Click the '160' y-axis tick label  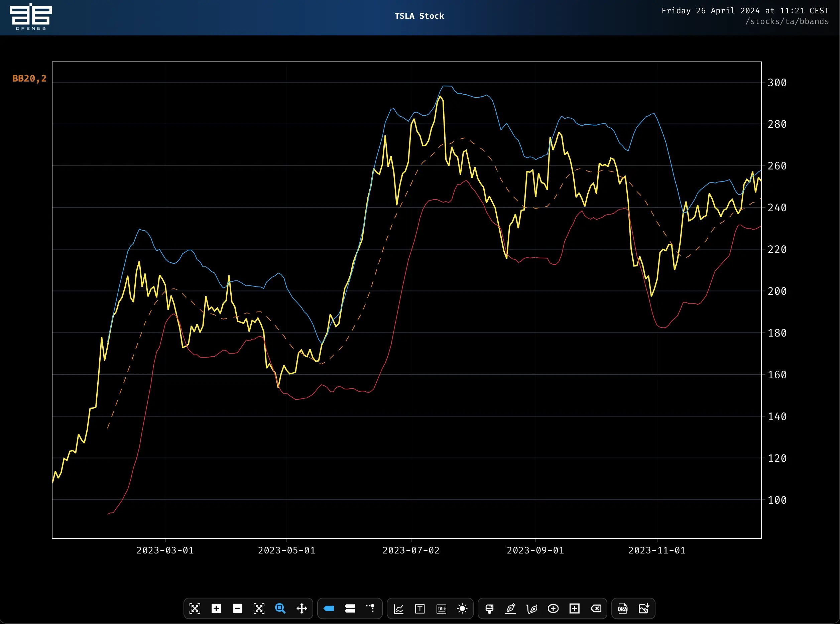point(777,375)
